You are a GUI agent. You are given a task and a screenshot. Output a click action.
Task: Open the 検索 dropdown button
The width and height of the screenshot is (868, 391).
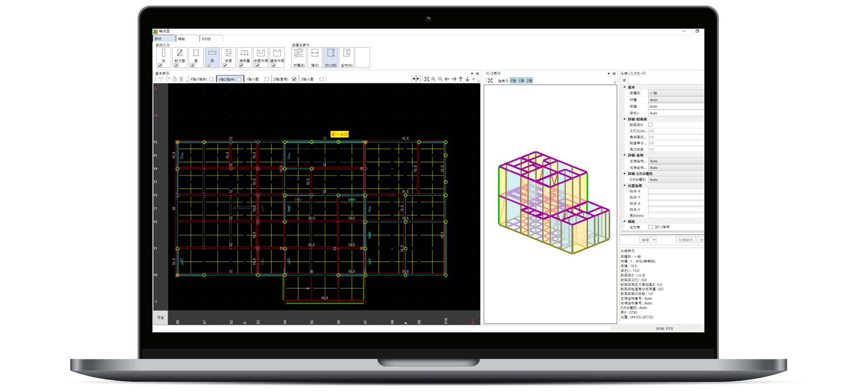pos(648,240)
